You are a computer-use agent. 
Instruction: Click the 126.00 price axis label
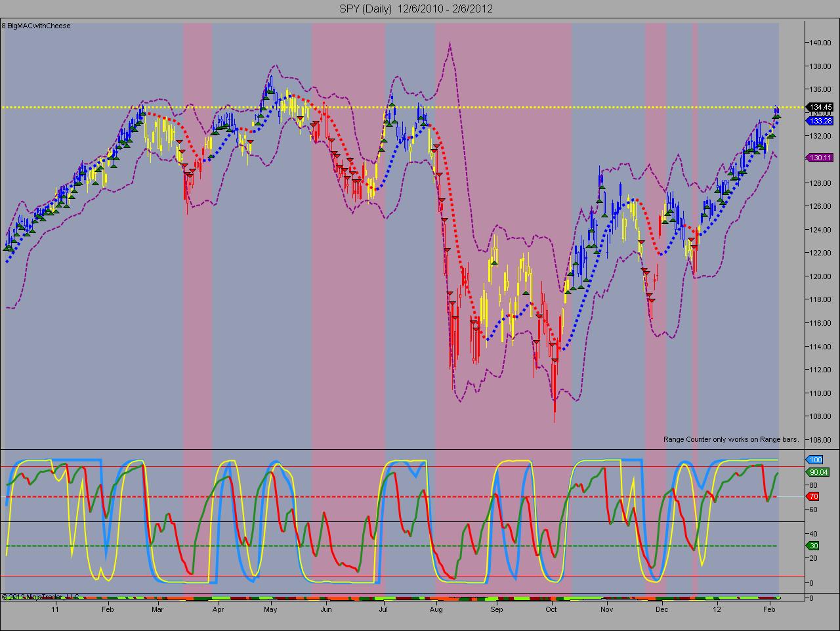[x=821, y=206]
